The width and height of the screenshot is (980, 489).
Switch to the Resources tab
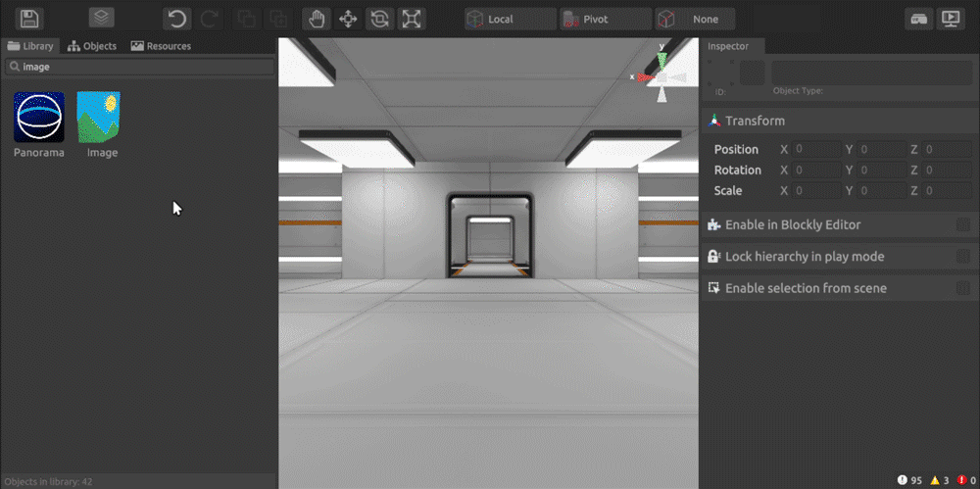point(161,46)
